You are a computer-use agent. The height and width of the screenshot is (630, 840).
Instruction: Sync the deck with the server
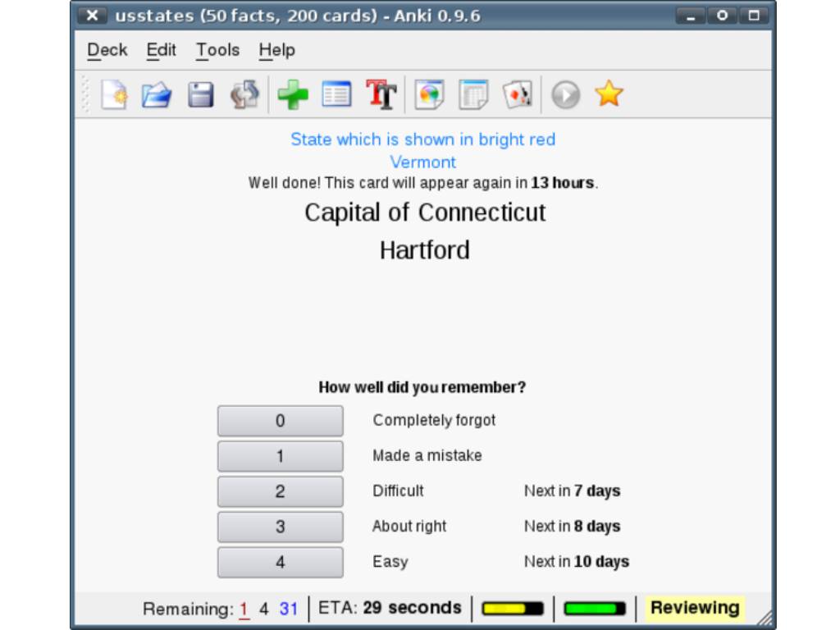click(x=243, y=94)
